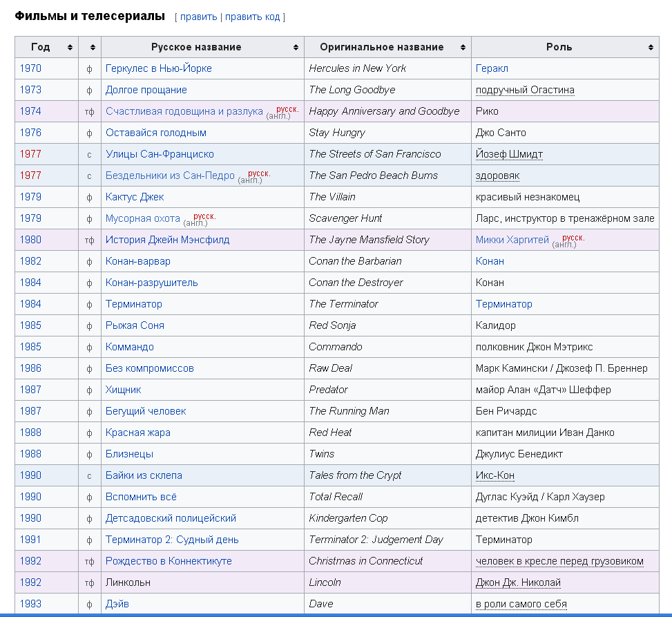
Task: Click the «править» section edit link
Action: [x=198, y=17]
